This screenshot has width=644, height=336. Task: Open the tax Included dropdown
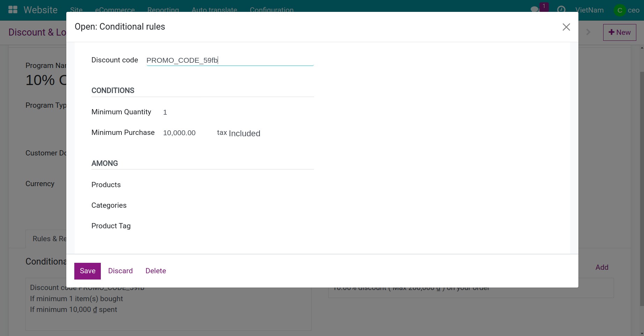coord(245,133)
